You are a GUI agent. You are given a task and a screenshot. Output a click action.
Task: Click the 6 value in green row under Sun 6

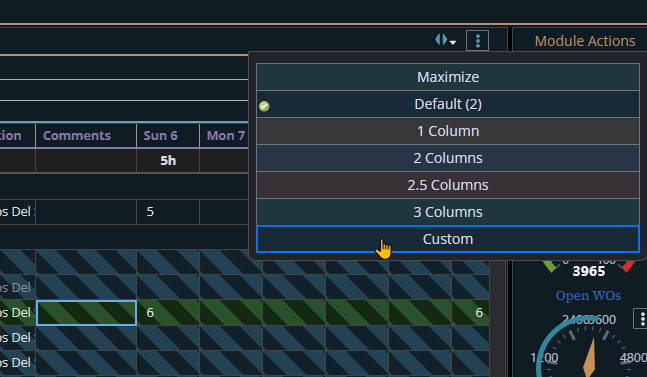(168, 313)
